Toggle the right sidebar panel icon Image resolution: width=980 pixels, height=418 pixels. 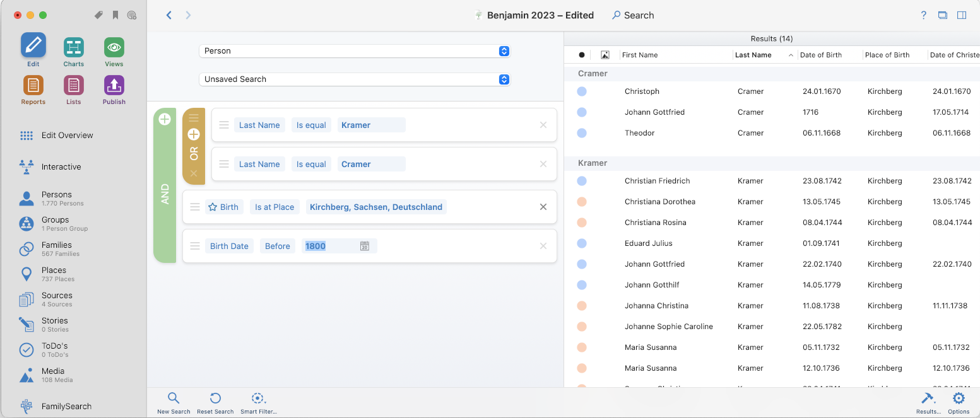tap(962, 15)
